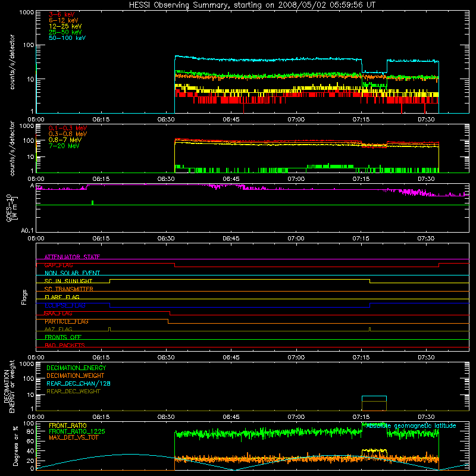Click the yellow "FRONT_RATIO" legend label
This screenshot has height=476, width=476.
click(x=68, y=425)
